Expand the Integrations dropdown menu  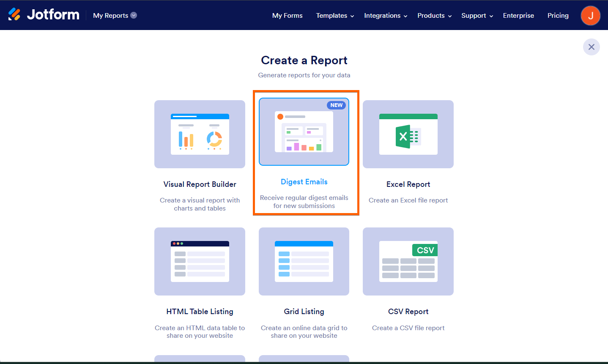pos(386,16)
